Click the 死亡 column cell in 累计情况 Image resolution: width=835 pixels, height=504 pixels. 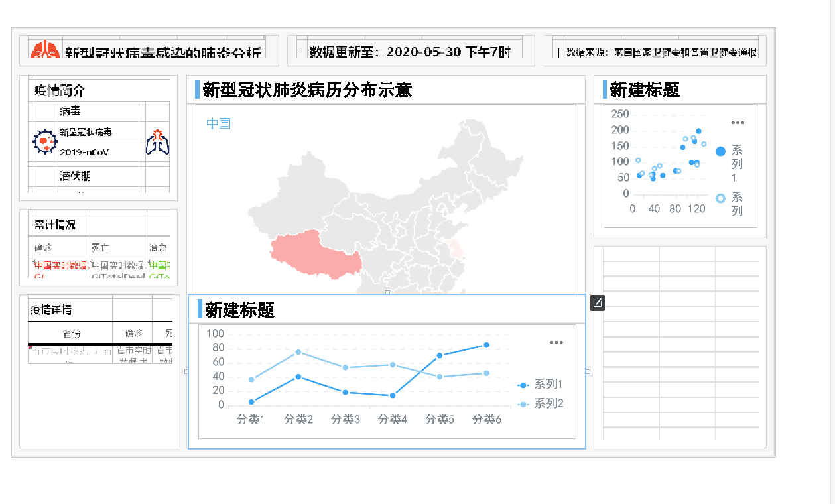point(118,247)
